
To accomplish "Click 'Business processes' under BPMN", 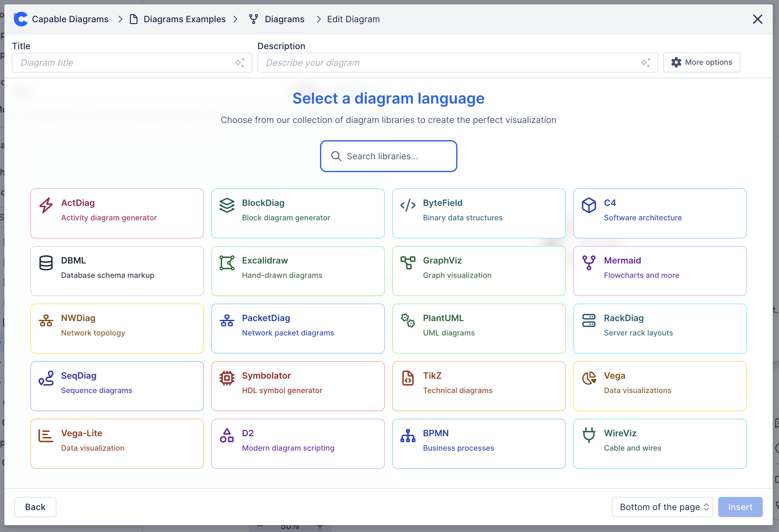I will 458,448.
